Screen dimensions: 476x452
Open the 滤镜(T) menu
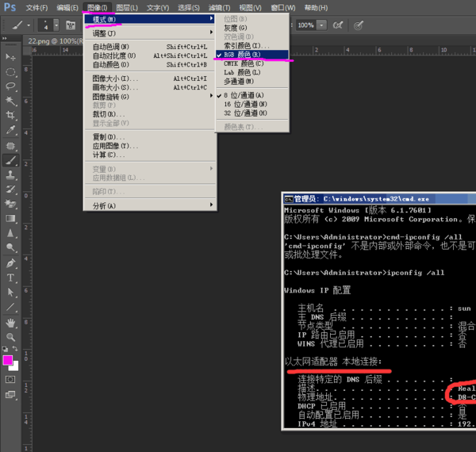pyautogui.click(x=220, y=8)
